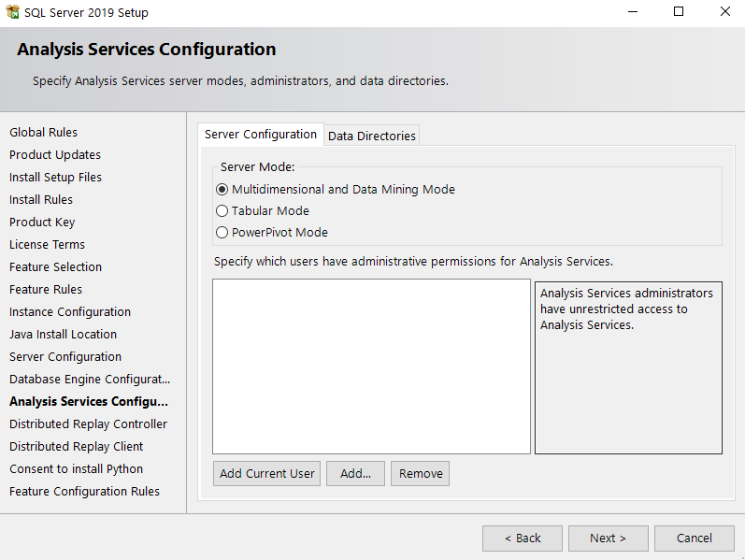This screenshot has height=560, width=745.
Task: Go to previous page with Back button
Action: [x=522, y=538]
